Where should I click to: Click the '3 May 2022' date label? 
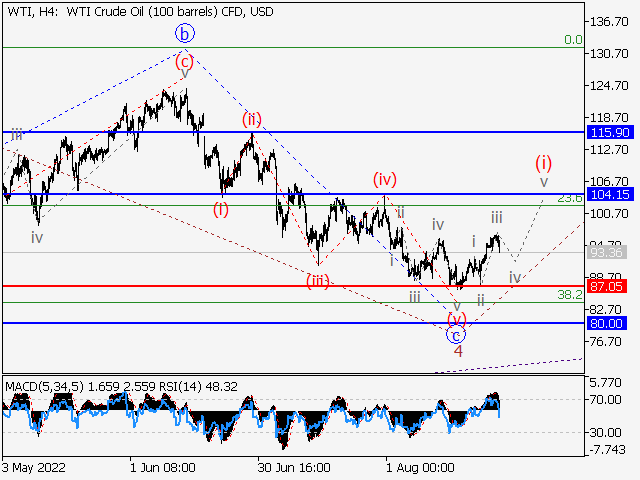[x=33, y=467]
